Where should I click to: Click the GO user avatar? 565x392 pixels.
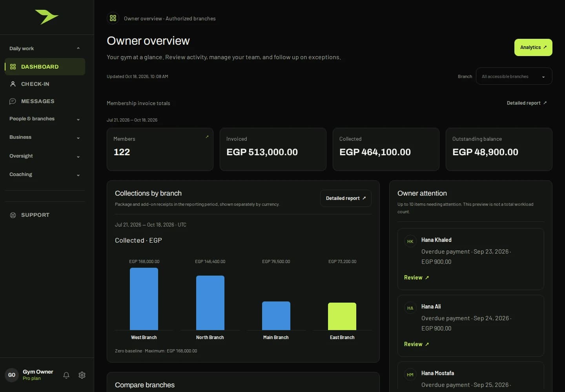[x=12, y=375]
